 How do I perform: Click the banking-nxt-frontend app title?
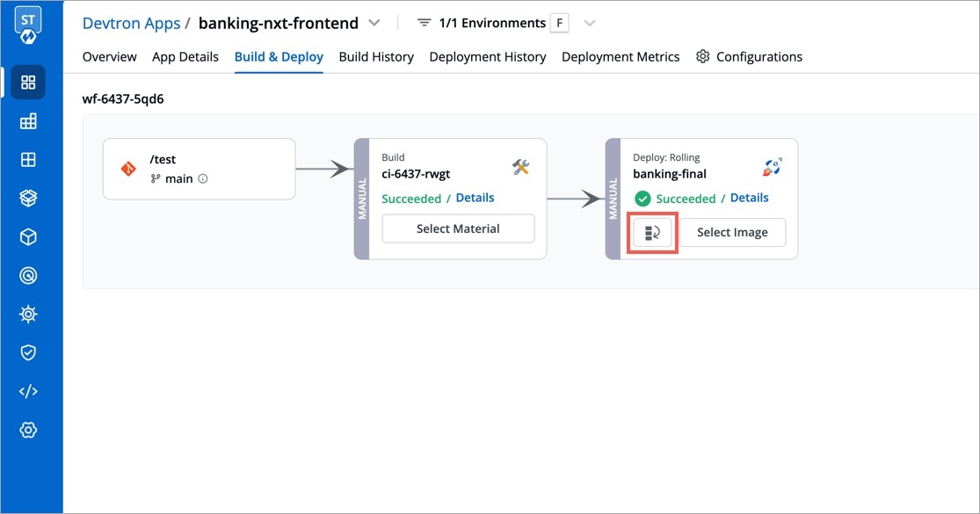279,23
